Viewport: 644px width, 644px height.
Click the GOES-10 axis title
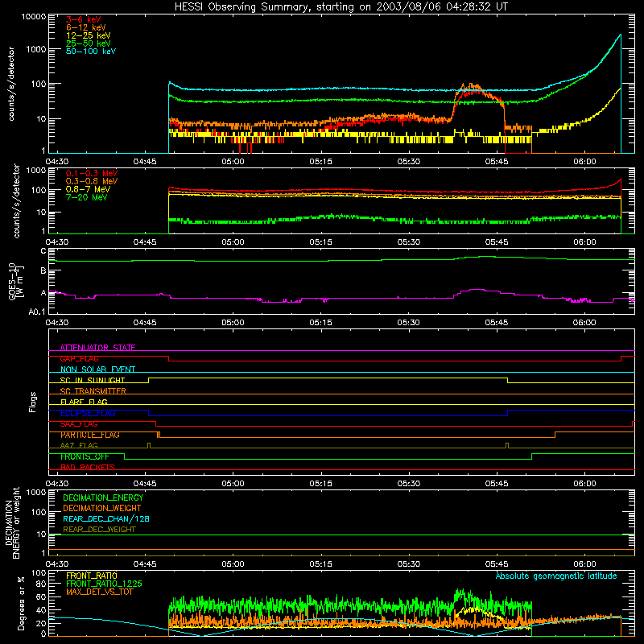pos(16,282)
